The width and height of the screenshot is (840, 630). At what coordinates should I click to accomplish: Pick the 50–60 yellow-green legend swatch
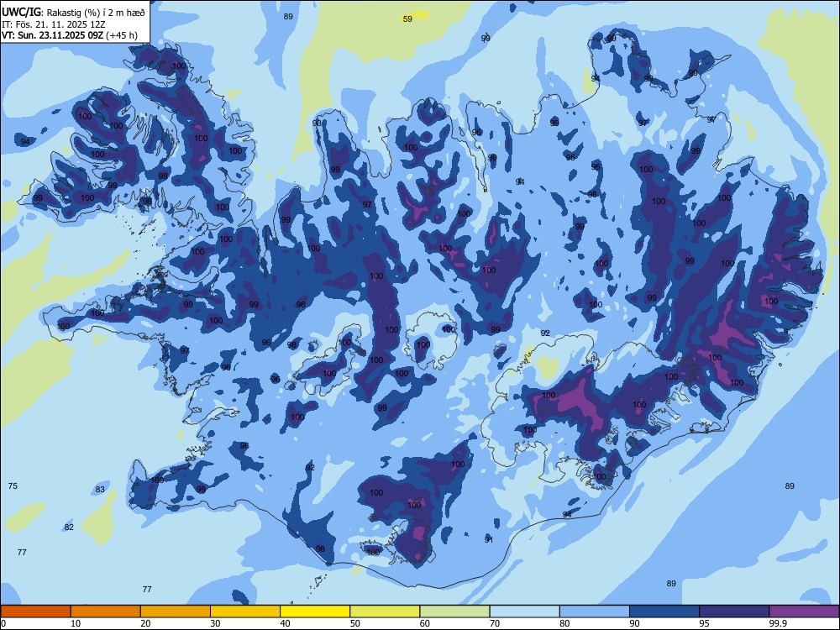[385, 612]
